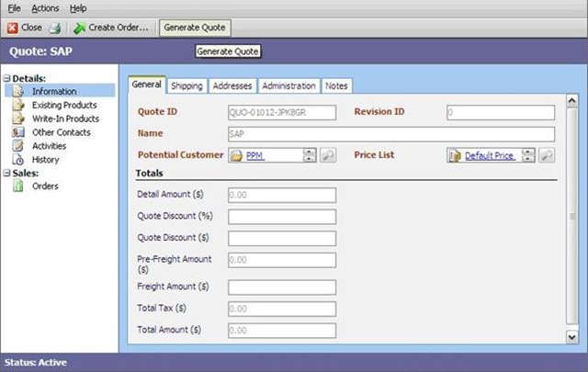Select the General tab

coord(147,85)
